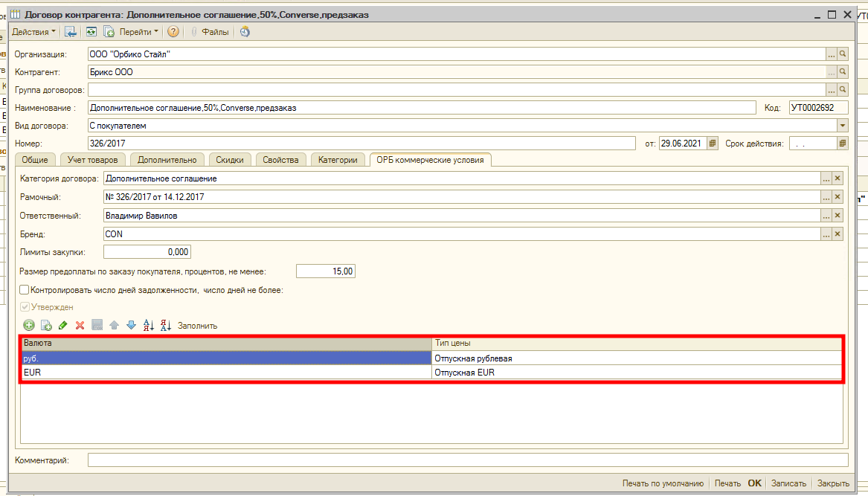Sort the table ascending А-Я
This screenshot has width=868, height=496.
tap(148, 325)
